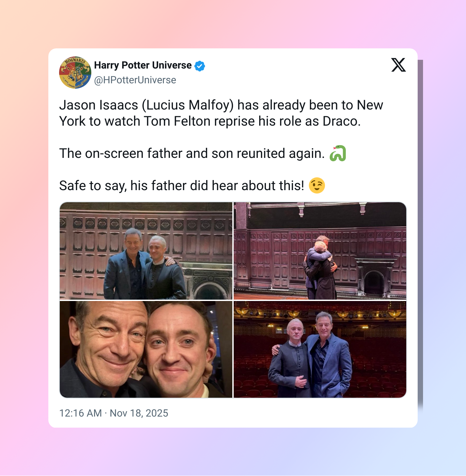The width and height of the screenshot is (466, 476).
Task: Open the bottom-right theater seats photo
Action: tap(320, 349)
